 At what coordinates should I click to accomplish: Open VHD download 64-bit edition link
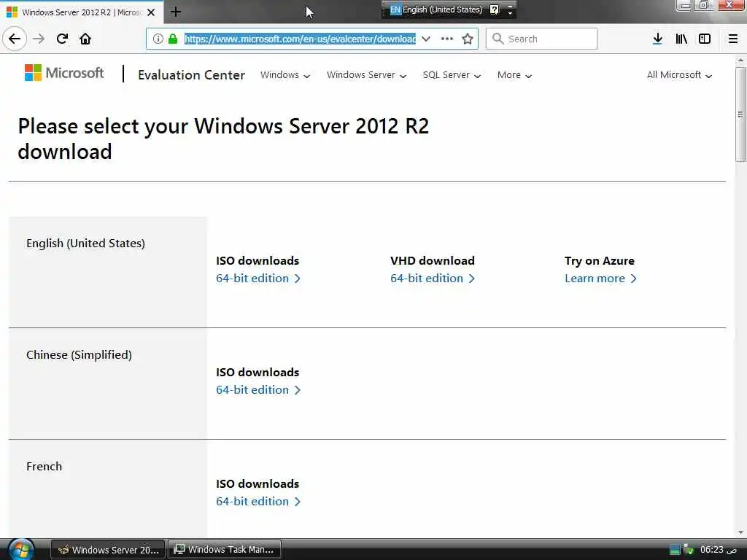(x=433, y=278)
